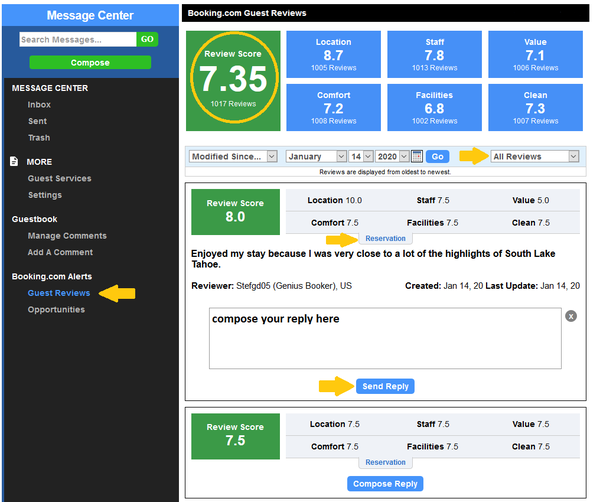Click the MORE document icon in sidebar
The height and width of the screenshot is (502, 600).
pos(14,161)
